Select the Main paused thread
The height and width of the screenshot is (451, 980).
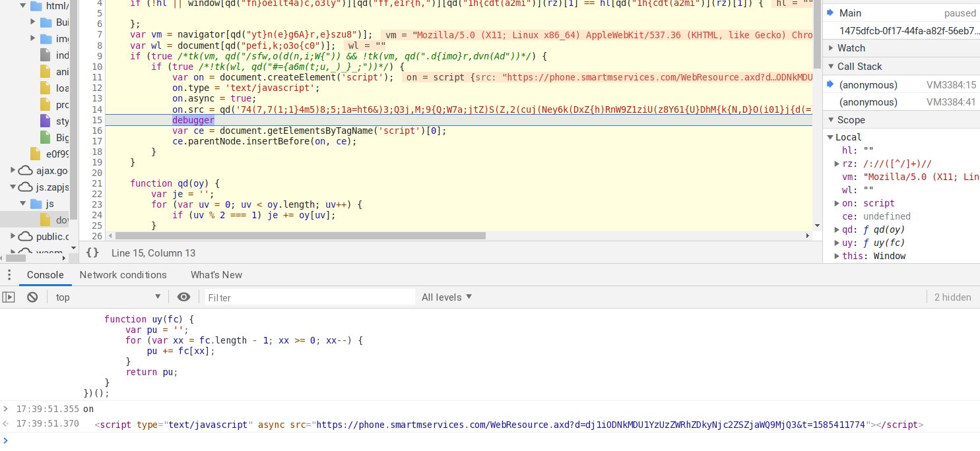pos(901,13)
